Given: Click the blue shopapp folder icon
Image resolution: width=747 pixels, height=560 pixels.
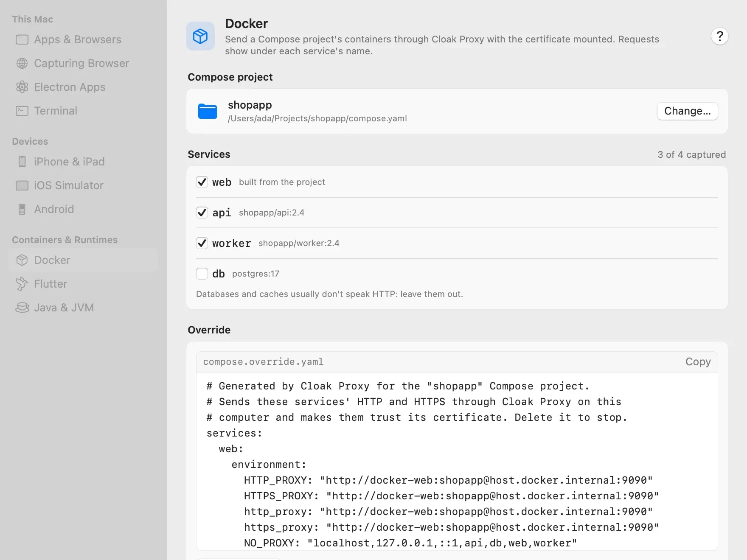Looking at the screenshot, I should 208,111.
